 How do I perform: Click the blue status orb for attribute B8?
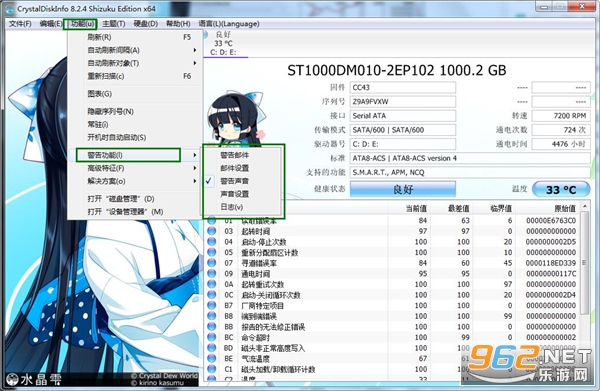point(212,316)
